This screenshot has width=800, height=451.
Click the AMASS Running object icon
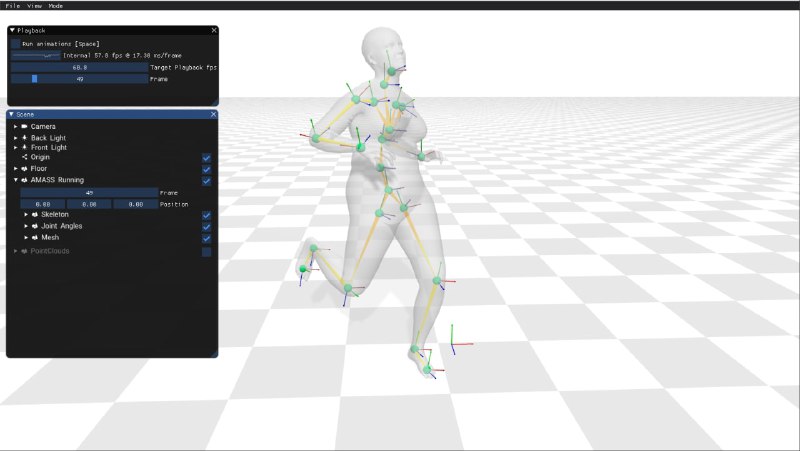tap(24, 180)
